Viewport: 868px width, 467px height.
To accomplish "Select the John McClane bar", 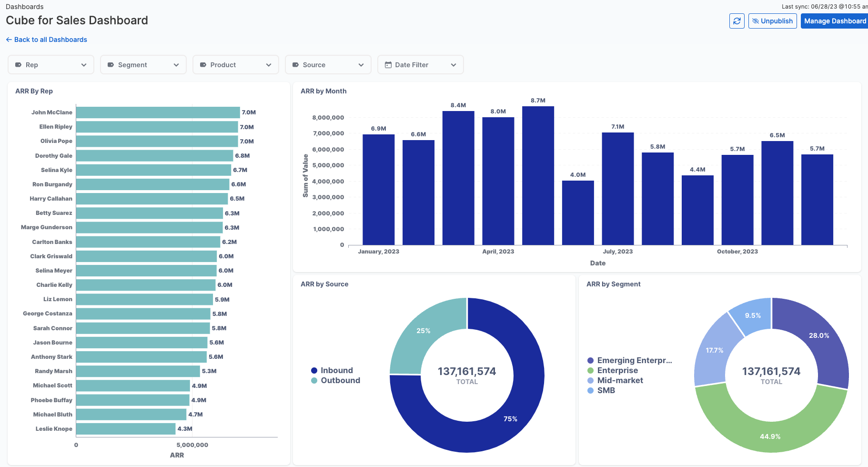I will [158, 112].
